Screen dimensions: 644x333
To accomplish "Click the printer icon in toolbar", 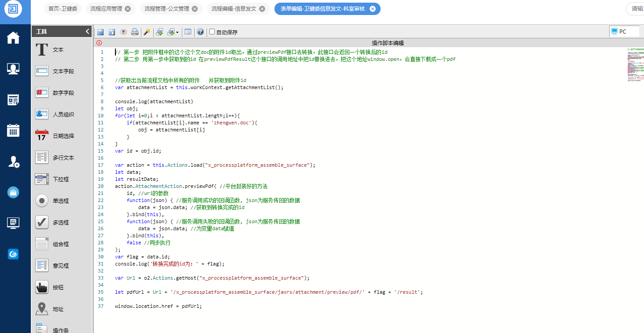I will tap(135, 32).
